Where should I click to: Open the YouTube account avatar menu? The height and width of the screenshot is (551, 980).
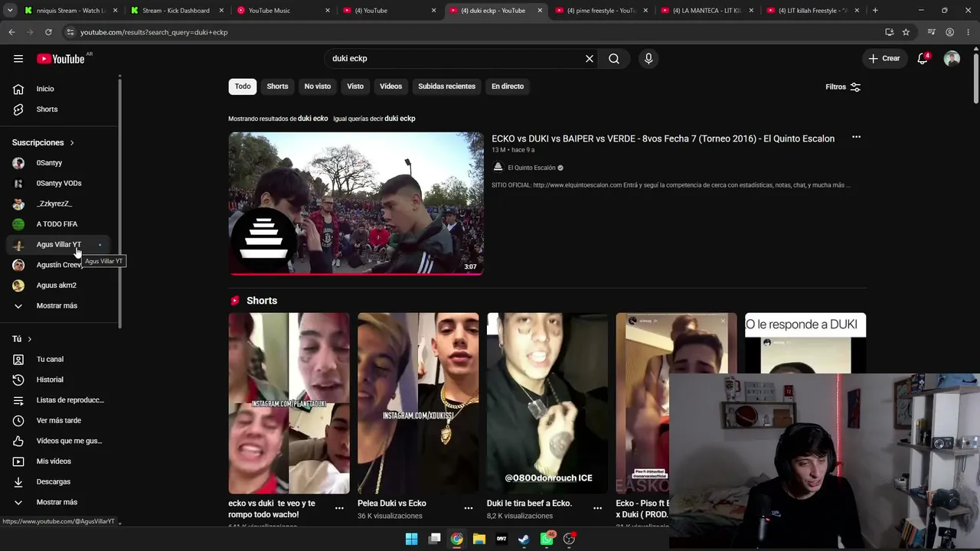tap(952, 59)
